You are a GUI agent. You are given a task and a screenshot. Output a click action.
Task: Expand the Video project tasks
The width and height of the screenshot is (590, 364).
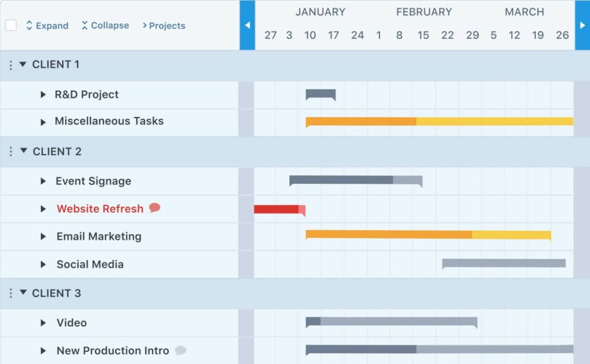(44, 323)
